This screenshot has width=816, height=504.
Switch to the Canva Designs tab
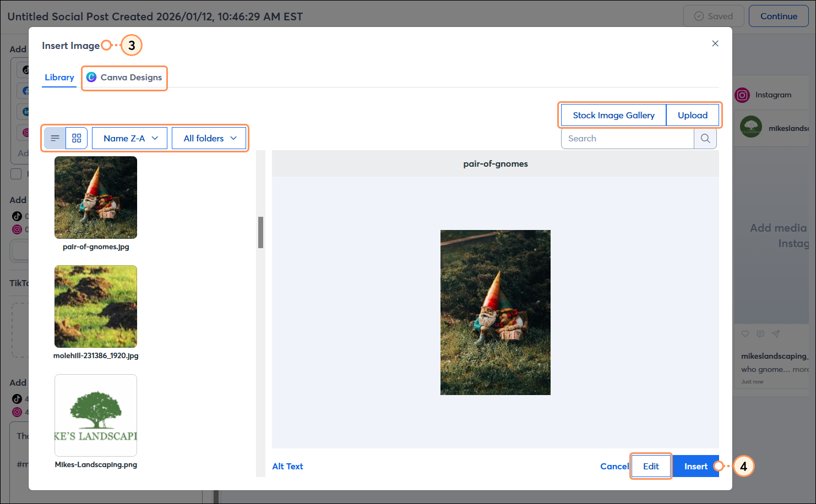pyautogui.click(x=124, y=78)
